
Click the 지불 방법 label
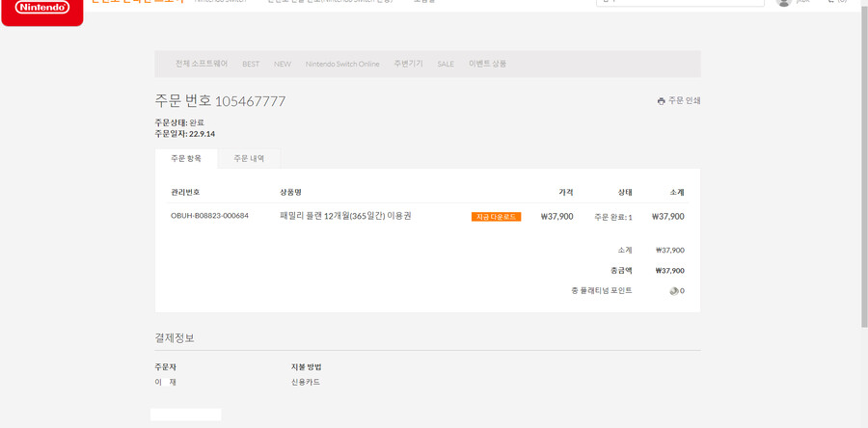tap(307, 367)
